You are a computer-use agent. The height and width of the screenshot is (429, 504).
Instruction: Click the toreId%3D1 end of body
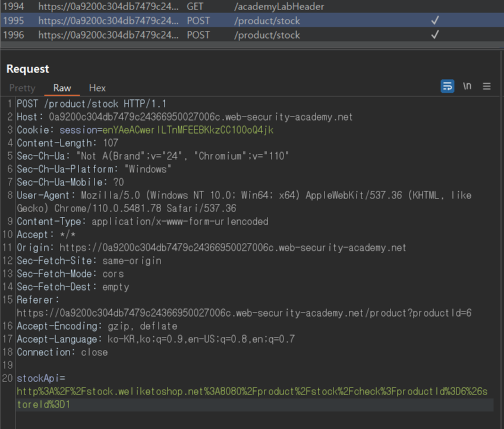[43, 405]
